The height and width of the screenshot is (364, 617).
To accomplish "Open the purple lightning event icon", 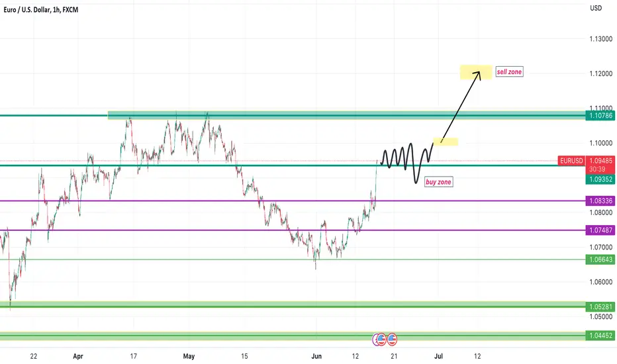I will [x=376, y=340].
